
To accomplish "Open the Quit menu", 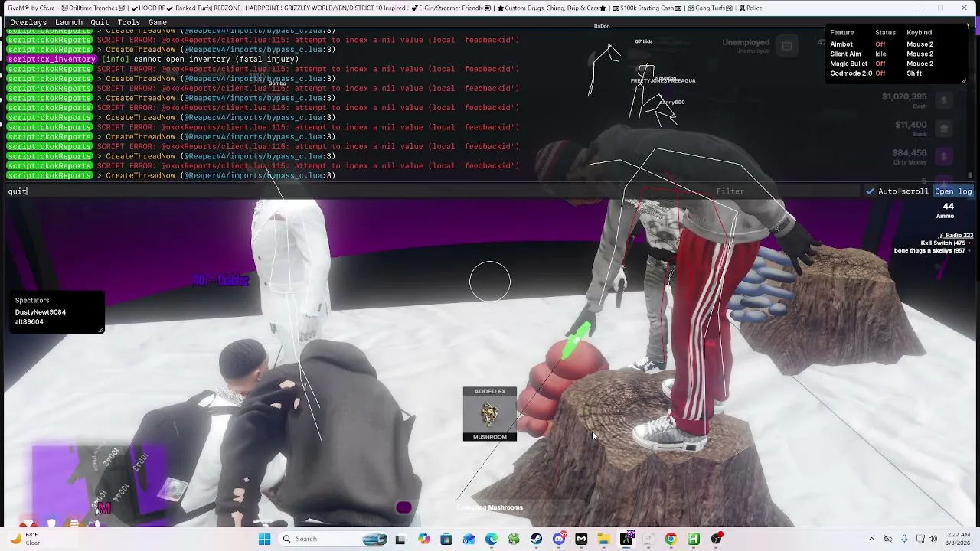I will pyautogui.click(x=100, y=22).
